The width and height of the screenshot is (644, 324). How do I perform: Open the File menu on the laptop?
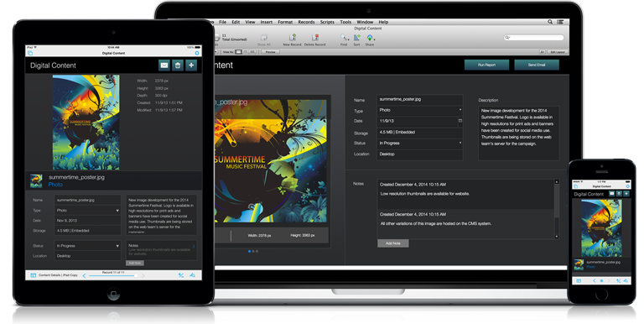[222, 22]
